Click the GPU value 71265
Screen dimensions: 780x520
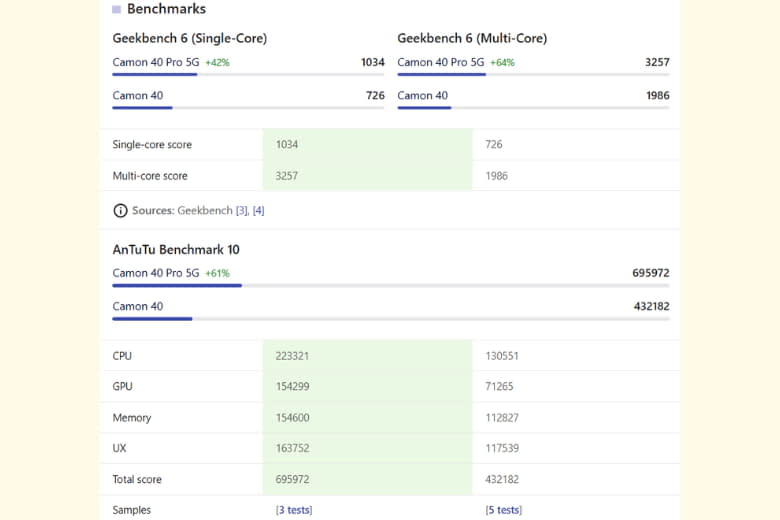click(499, 387)
